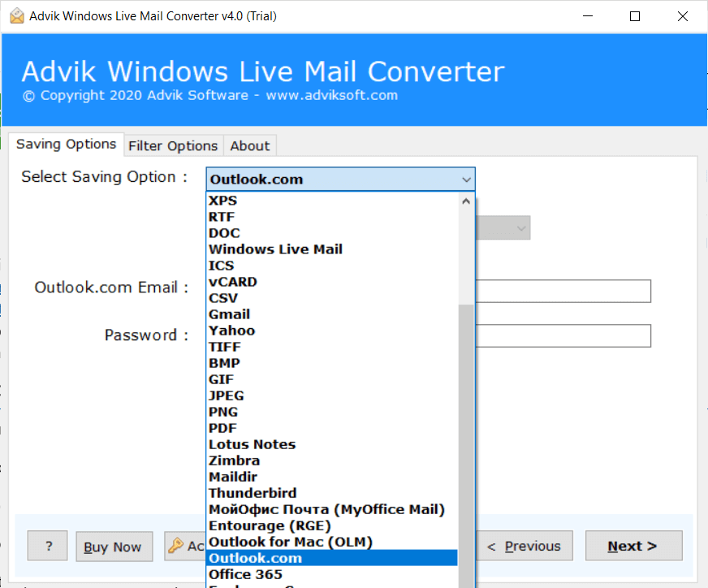Viewport: 708px width, 588px height.
Task: Choose DOC in the dropdown list
Action: pyautogui.click(x=332, y=233)
